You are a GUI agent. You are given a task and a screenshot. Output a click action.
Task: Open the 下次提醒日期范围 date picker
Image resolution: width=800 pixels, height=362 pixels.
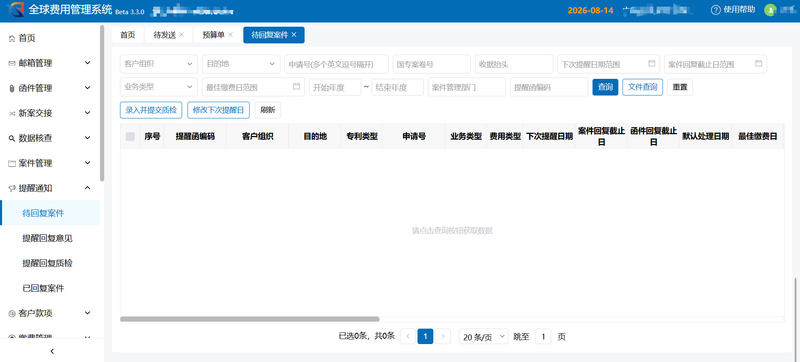point(608,64)
